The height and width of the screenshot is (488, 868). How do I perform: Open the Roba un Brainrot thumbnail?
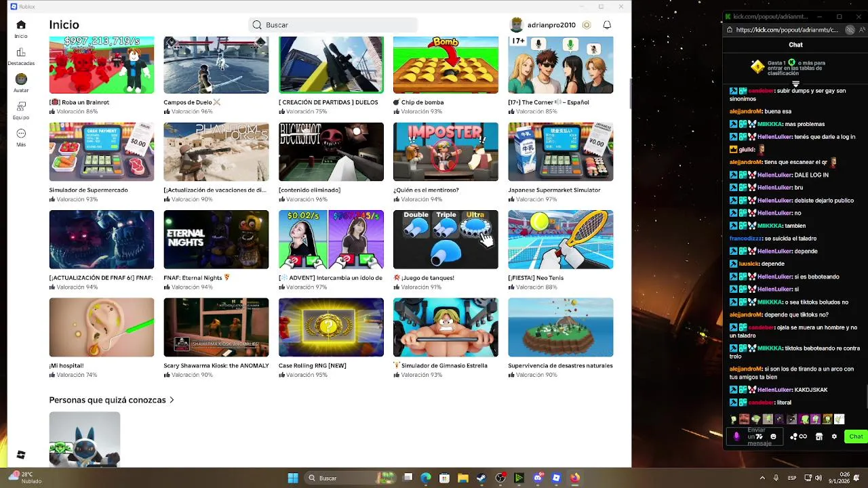click(x=102, y=65)
